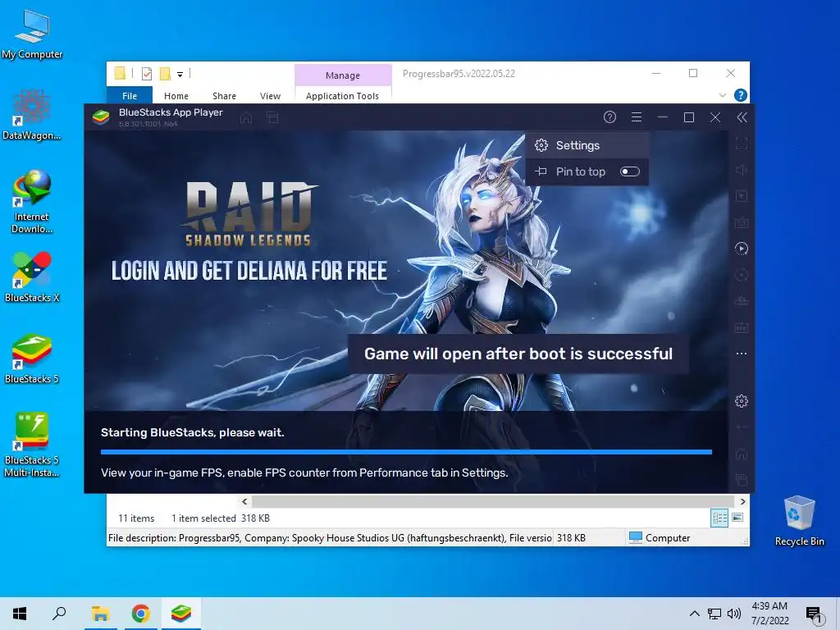
Task: Click Properties checkmark icon in Quick Access Toolbar
Action: [x=146, y=74]
